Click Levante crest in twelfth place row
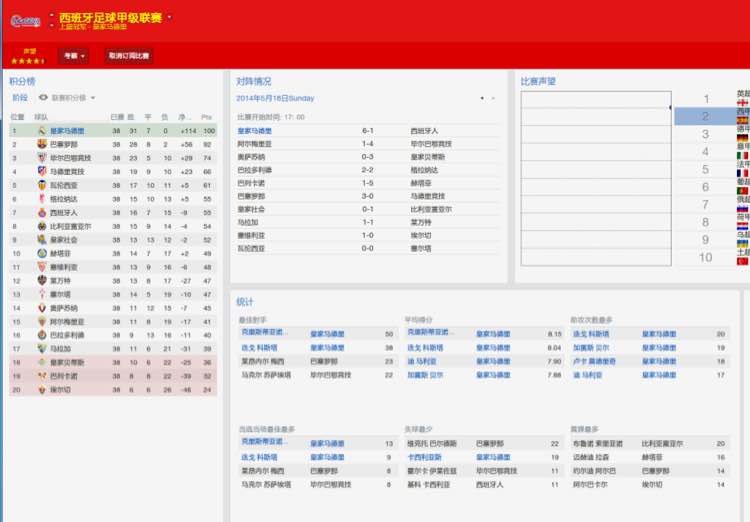750x522 pixels. pos(42,280)
